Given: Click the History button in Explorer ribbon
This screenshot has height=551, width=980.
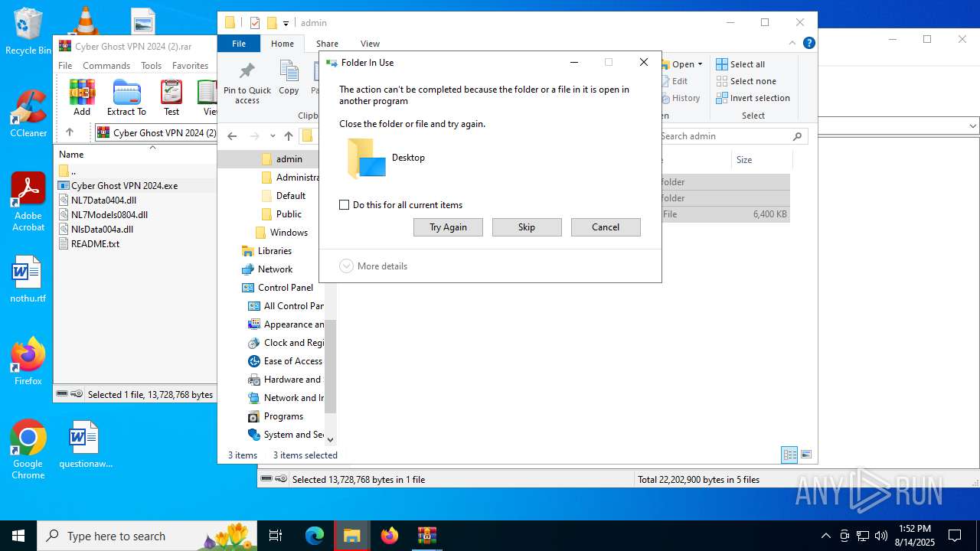Looking at the screenshot, I should 680,98.
